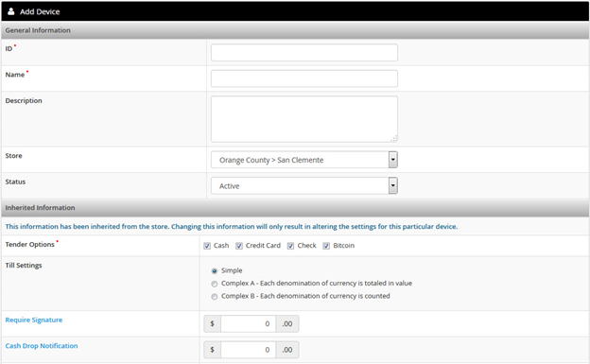Open the Cash Drop Notification link
Viewport: 590px width, 364px height.
(x=42, y=346)
